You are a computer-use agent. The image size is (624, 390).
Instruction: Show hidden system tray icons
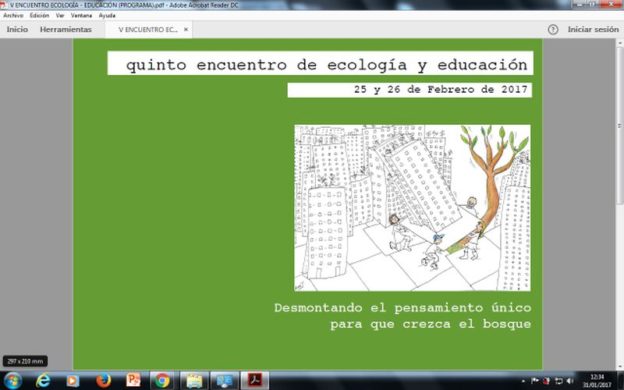(523, 381)
